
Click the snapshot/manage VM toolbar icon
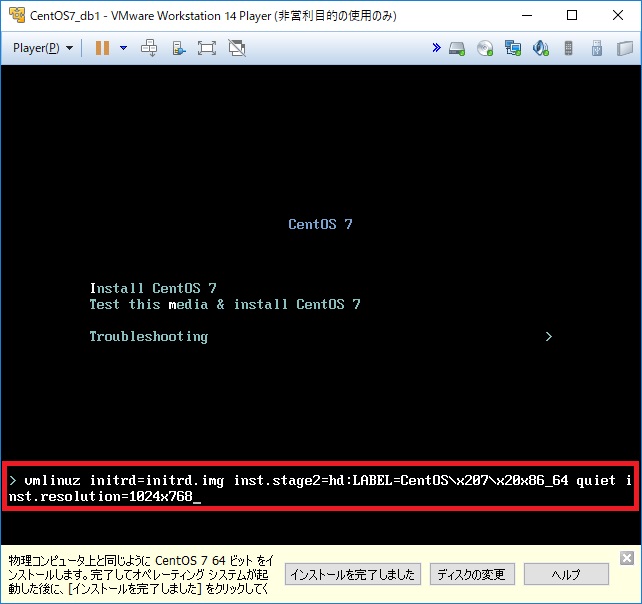(179, 48)
